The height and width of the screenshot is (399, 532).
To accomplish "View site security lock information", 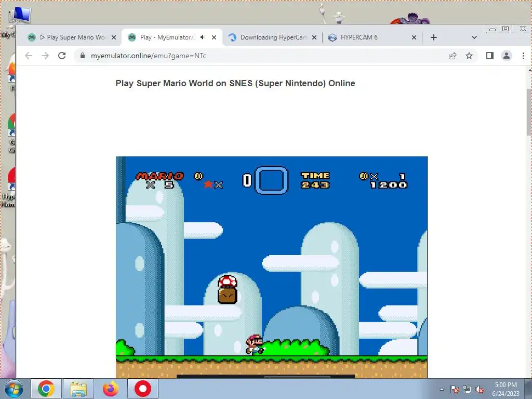I will click(83, 56).
